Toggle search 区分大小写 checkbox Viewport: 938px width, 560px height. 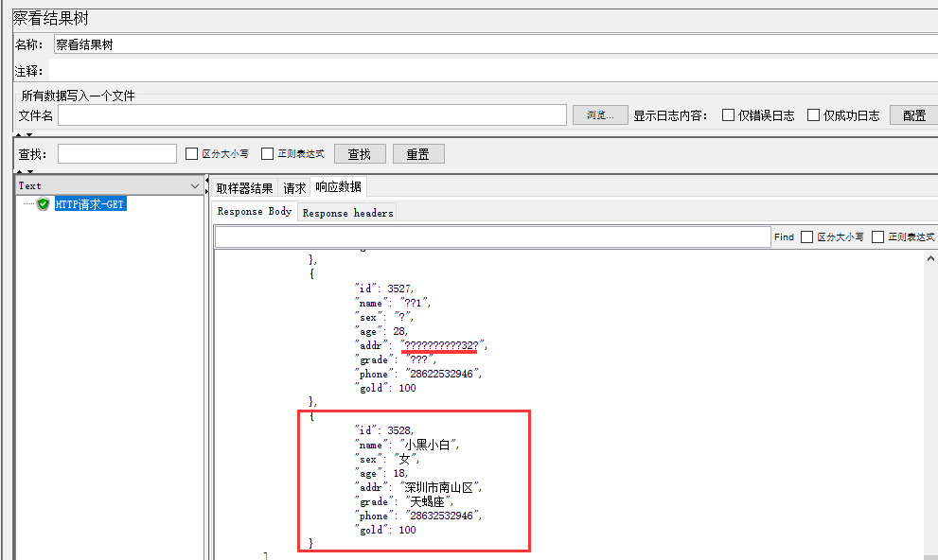tap(191, 153)
